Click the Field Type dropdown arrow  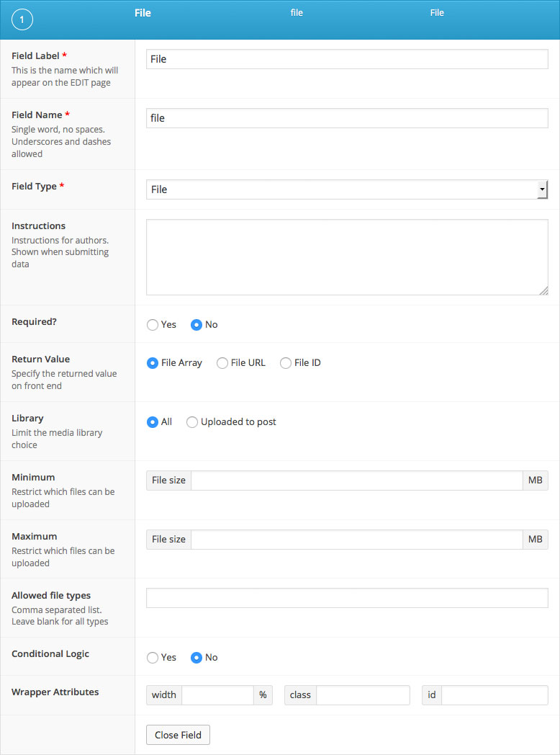541,189
